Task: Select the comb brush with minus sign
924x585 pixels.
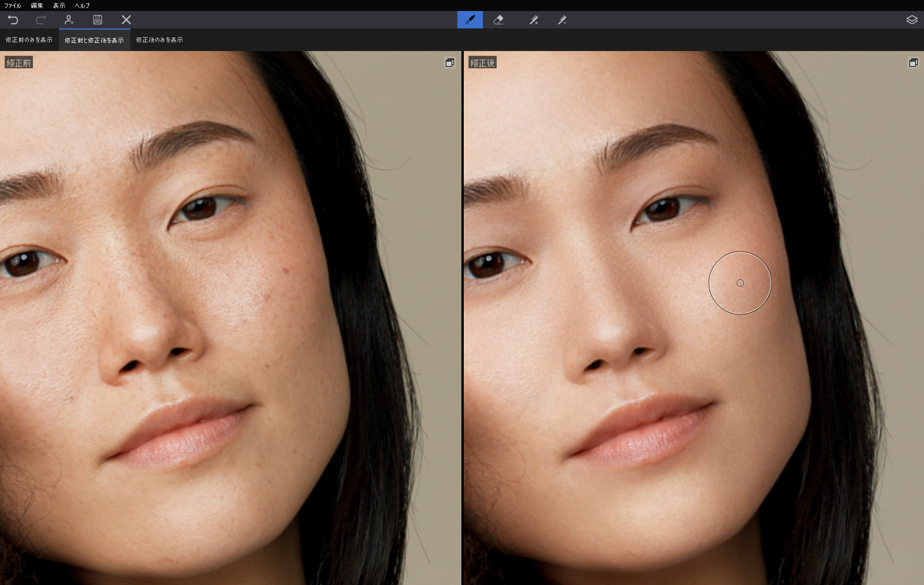Action: [562, 20]
